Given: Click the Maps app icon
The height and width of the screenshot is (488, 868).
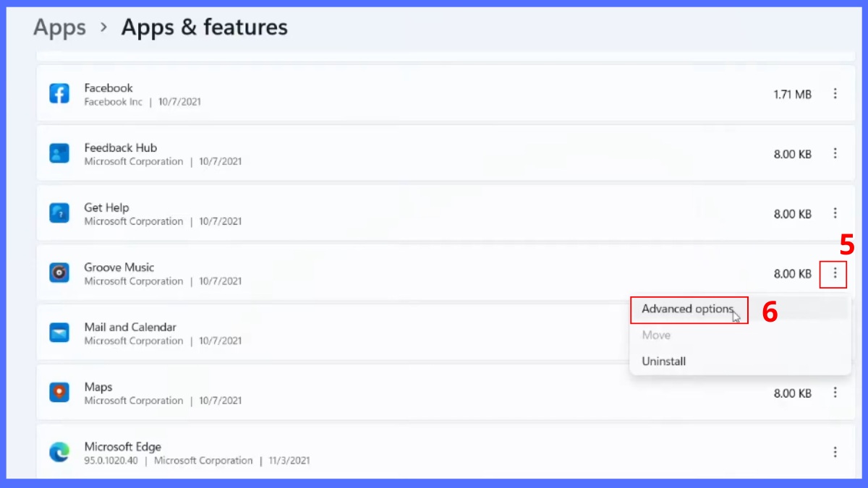Looking at the screenshot, I should tap(59, 393).
